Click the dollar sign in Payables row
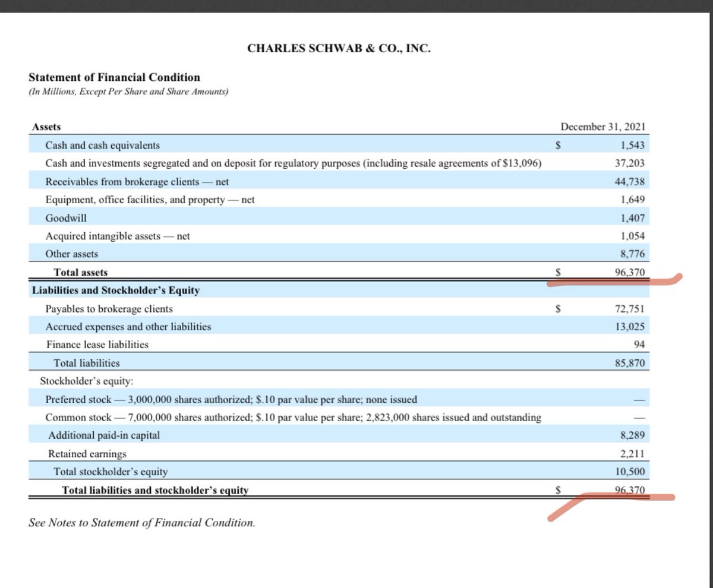 coord(558,309)
